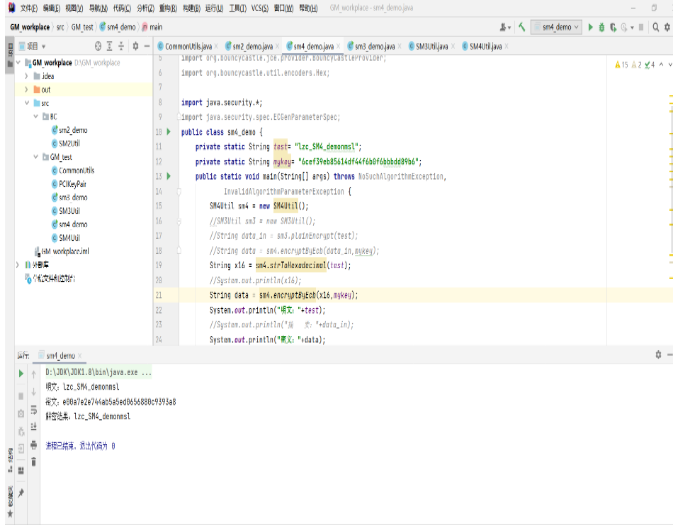The width and height of the screenshot is (673, 525).
Task: Stop the process from the main toolbar
Action: coord(641,27)
